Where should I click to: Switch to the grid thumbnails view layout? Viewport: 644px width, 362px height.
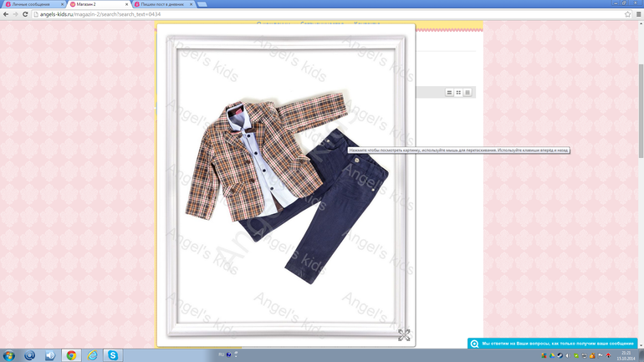tap(458, 93)
